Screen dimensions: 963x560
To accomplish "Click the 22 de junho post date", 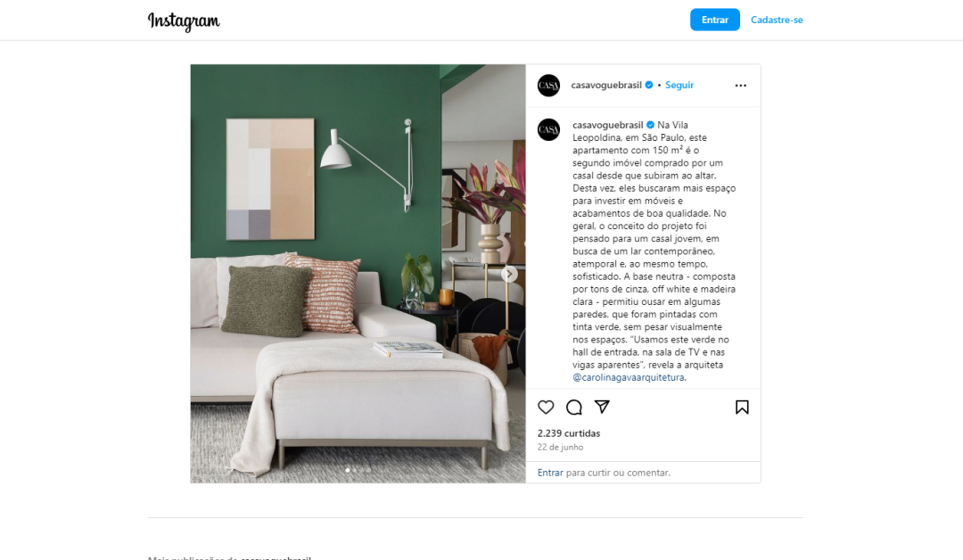I will [x=560, y=447].
